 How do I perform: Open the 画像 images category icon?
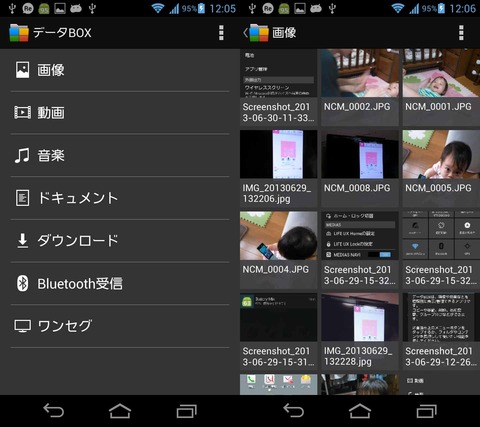22,70
